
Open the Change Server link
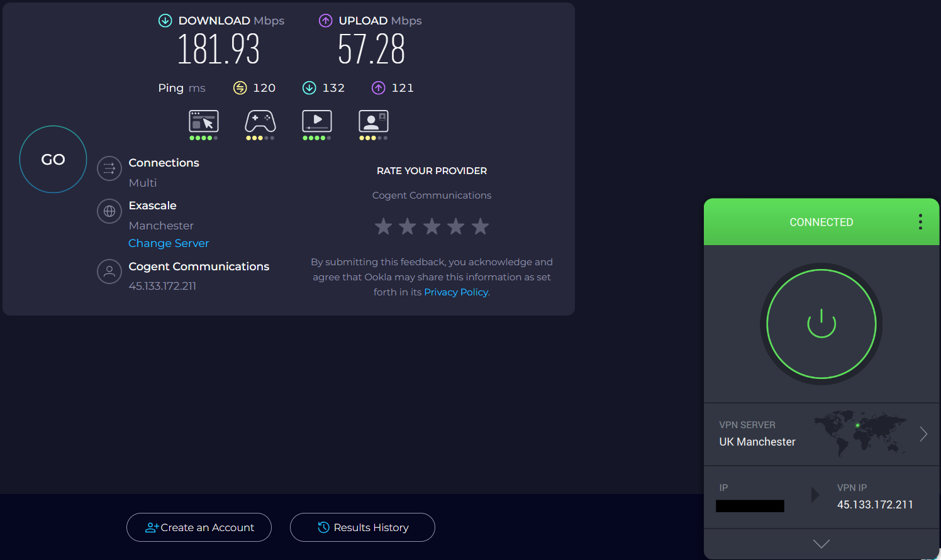(x=169, y=243)
